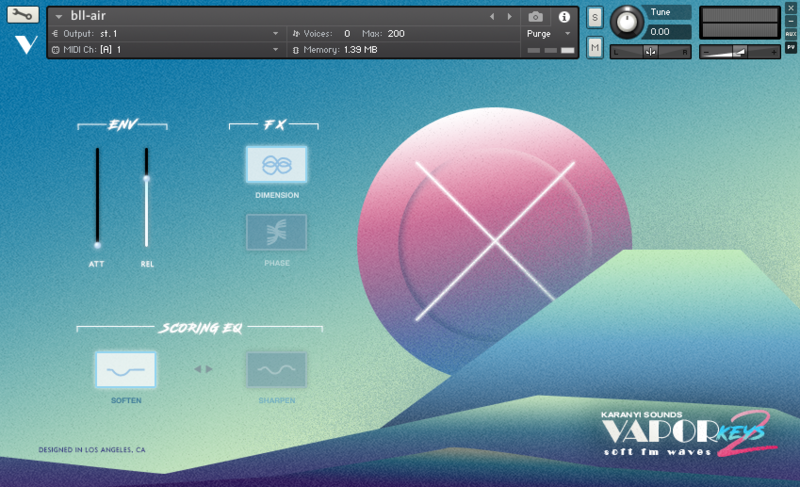
Task: Click the REL release slider handle
Action: click(146, 178)
